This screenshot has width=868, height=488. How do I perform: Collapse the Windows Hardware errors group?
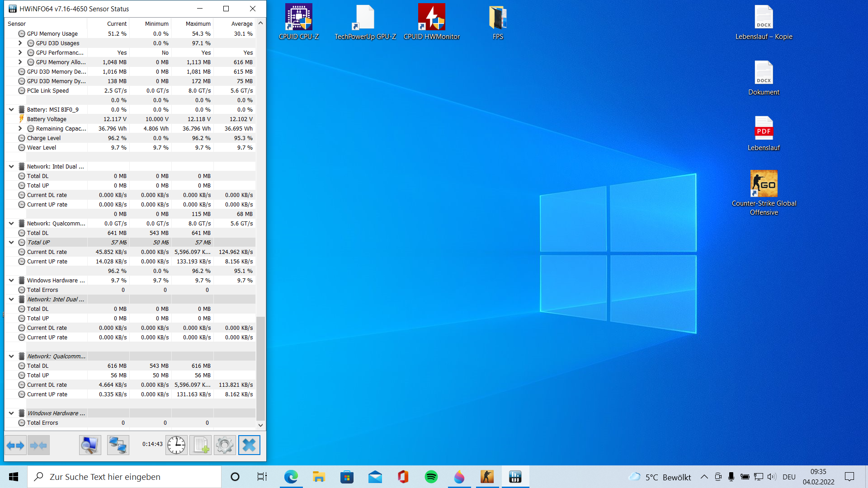(11, 280)
